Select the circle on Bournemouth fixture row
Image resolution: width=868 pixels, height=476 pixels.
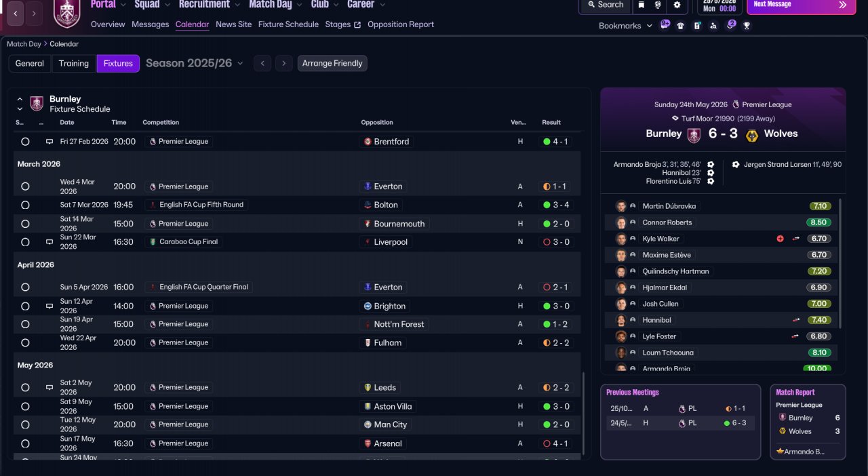click(25, 224)
